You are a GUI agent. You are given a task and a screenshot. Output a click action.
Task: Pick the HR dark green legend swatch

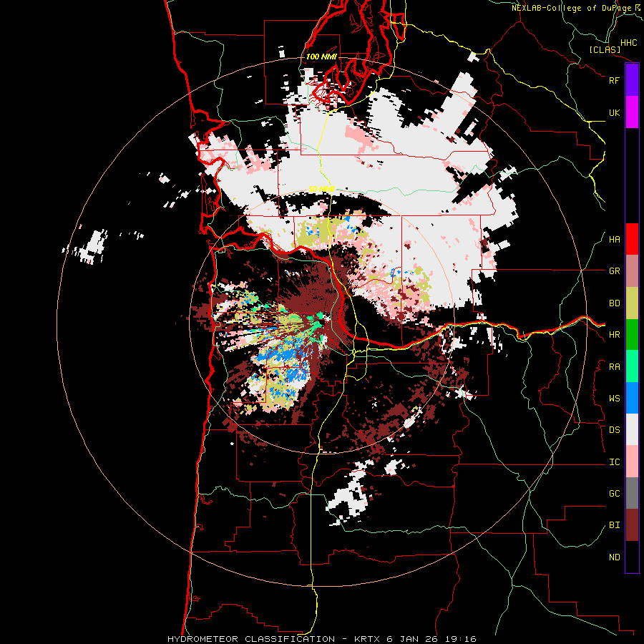click(x=632, y=335)
